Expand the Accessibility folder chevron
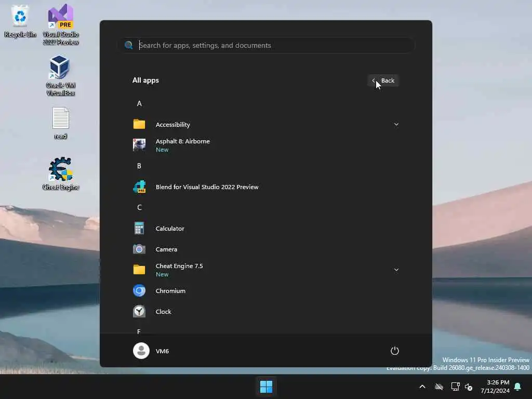 tap(396, 125)
